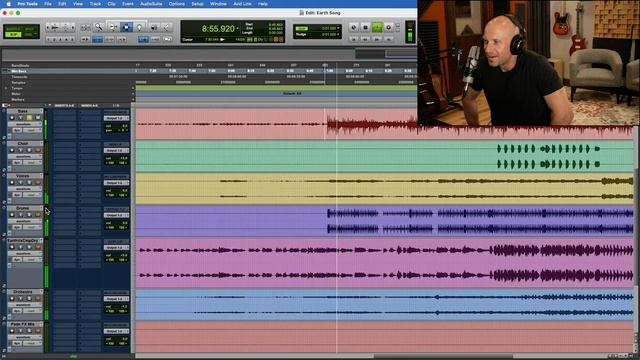Open the Bass track name dropdown arrow

[42, 111]
